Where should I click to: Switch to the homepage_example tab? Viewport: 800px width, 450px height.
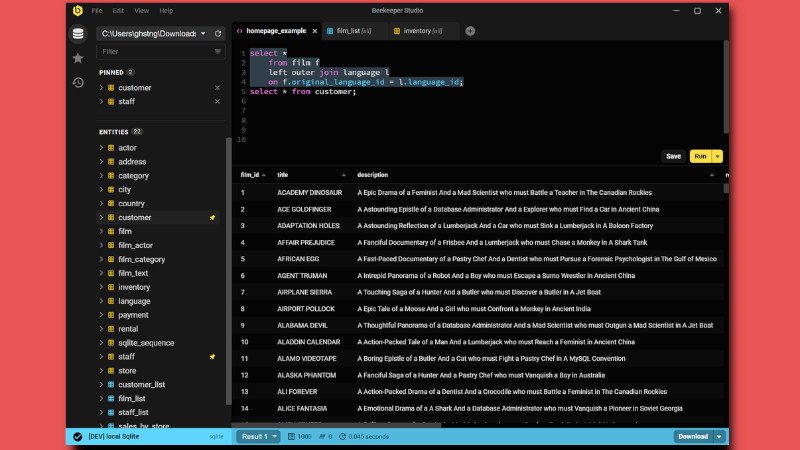[276, 31]
